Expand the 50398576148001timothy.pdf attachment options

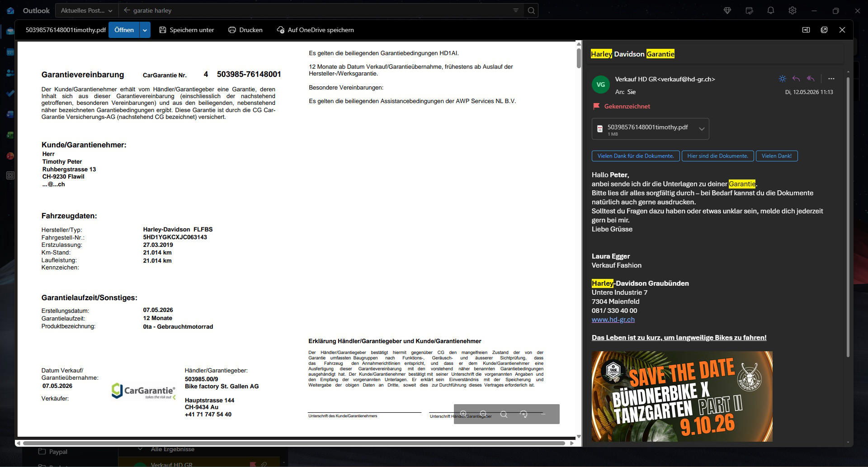point(702,129)
